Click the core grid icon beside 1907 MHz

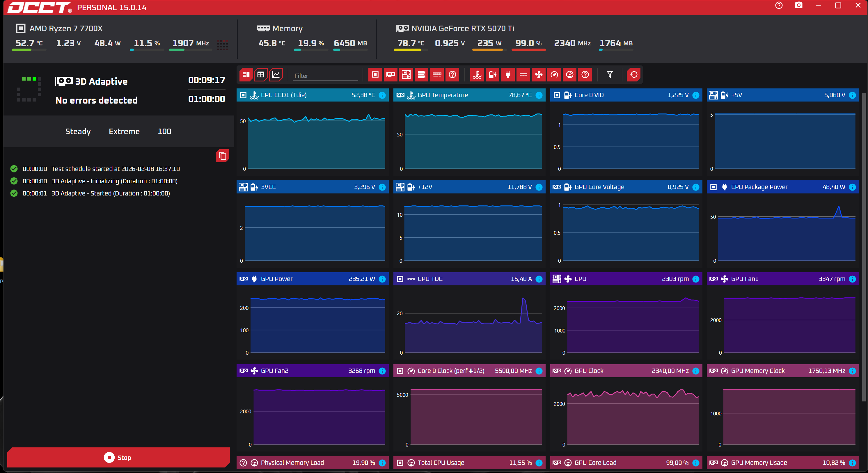tap(222, 45)
